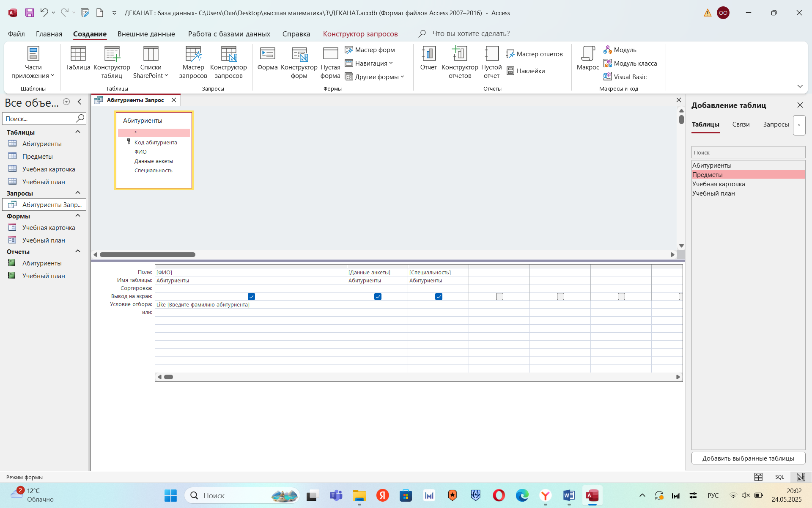
Task: Toggle show checkbox under Специальность column
Action: point(439,296)
